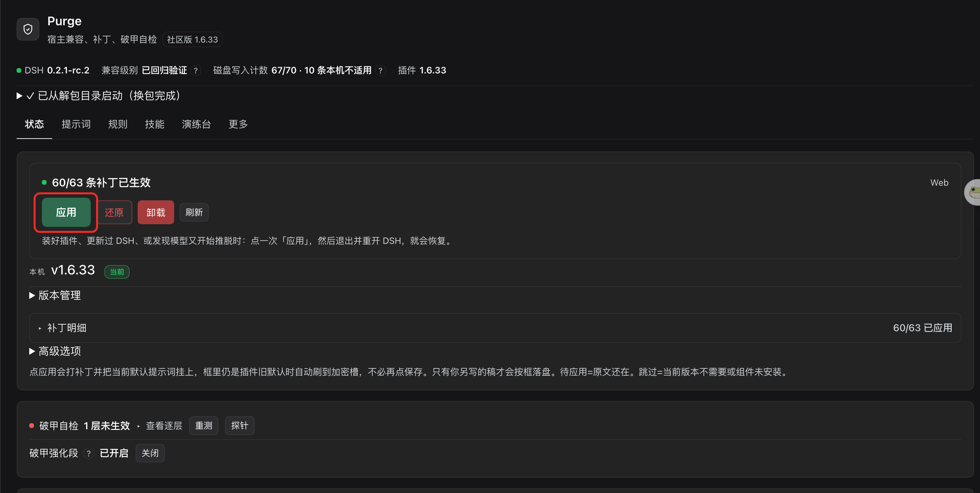Turn off 破甲强化段 with 关闭 button
The image size is (980, 493).
(x=150, y=453)
